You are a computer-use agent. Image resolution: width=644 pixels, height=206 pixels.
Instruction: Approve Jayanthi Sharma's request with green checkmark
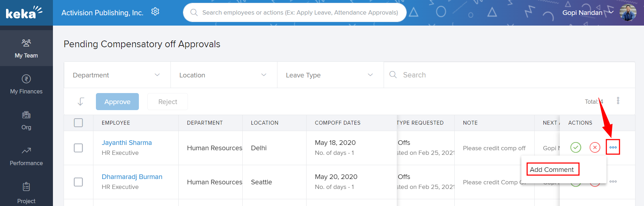pyautogui.click(x=575, y=147)
